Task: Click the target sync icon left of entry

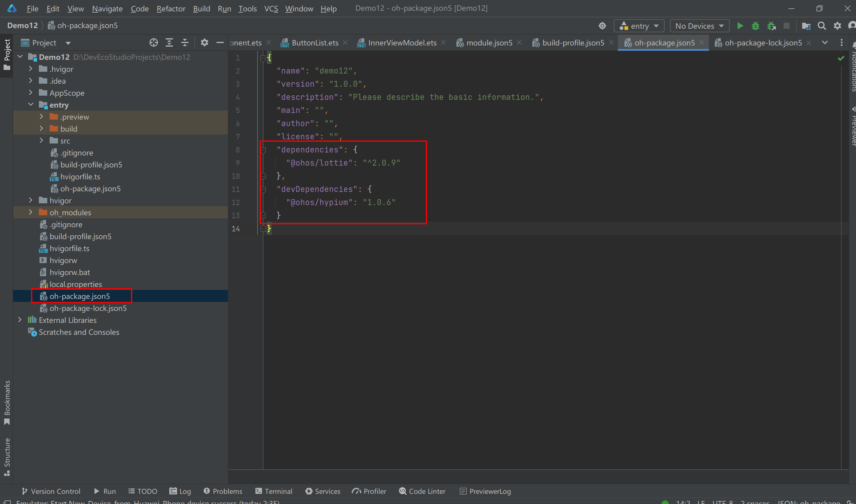Action: pos(602,26)
